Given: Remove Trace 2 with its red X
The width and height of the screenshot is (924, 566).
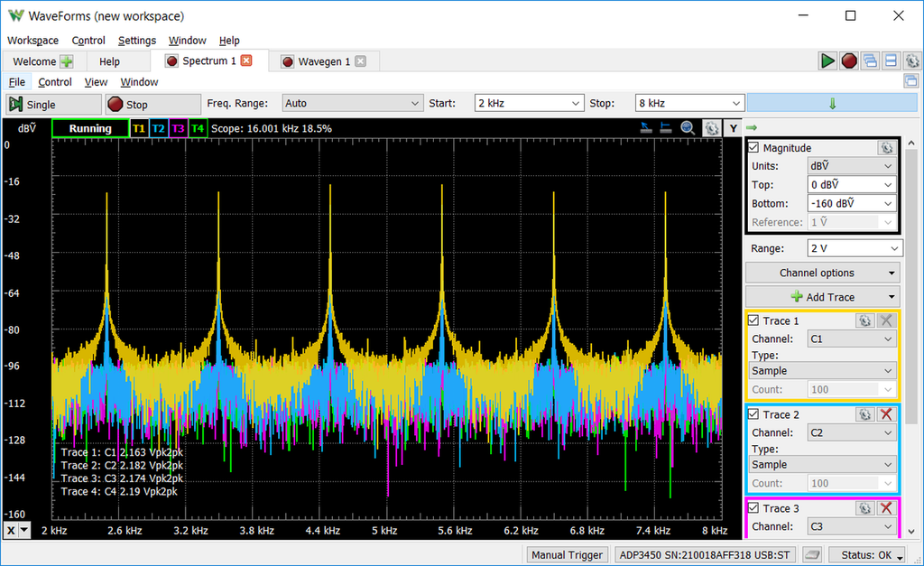Looking at the screenshot, I should point(886,414).
